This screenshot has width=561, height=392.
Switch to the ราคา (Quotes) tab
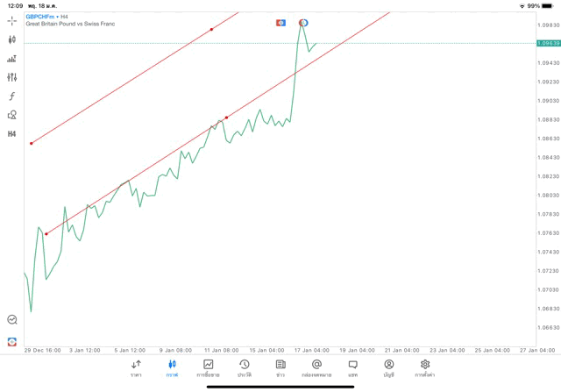click(136, 368)
